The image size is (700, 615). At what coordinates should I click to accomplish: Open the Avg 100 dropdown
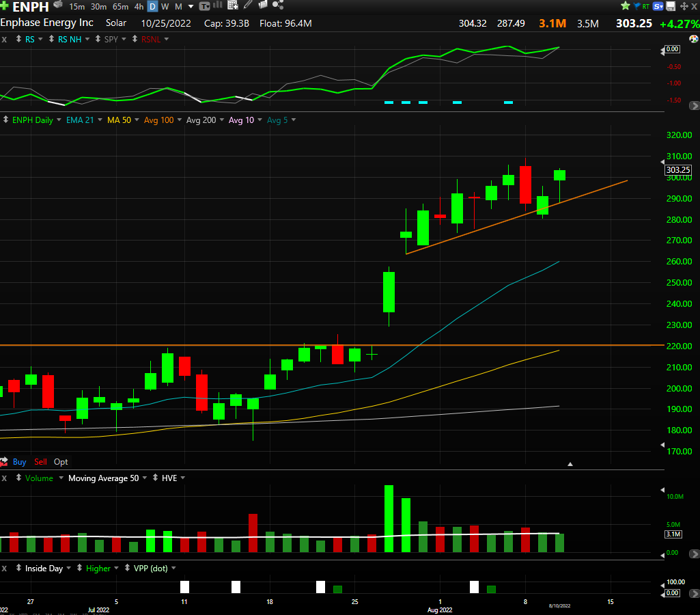pos(180,120)
